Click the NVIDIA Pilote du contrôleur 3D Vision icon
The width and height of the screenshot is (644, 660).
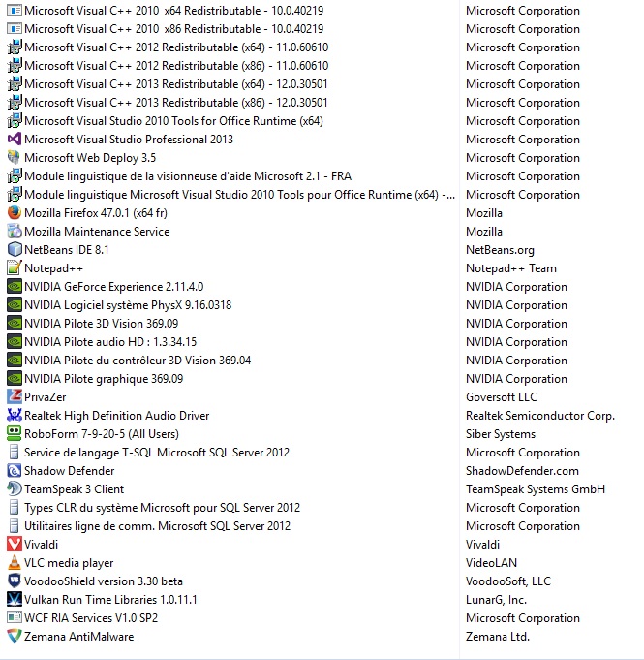coord(15,360)
